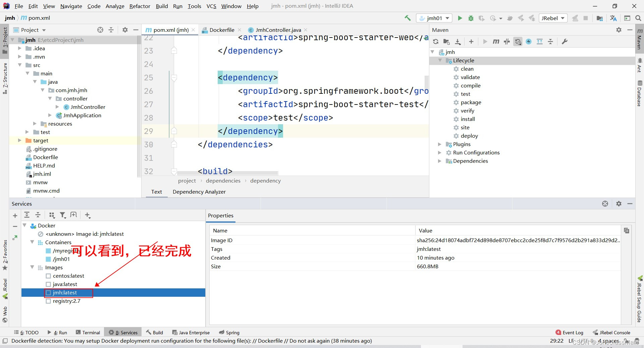Expand the target folder in Project tree
This screenshot has height=348, width=644.
[20, 140]
